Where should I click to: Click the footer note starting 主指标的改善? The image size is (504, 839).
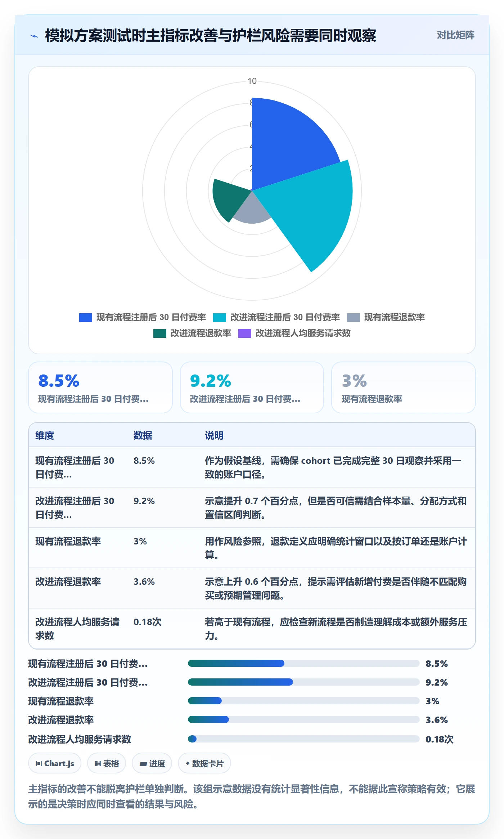click(x=252, y=796)
